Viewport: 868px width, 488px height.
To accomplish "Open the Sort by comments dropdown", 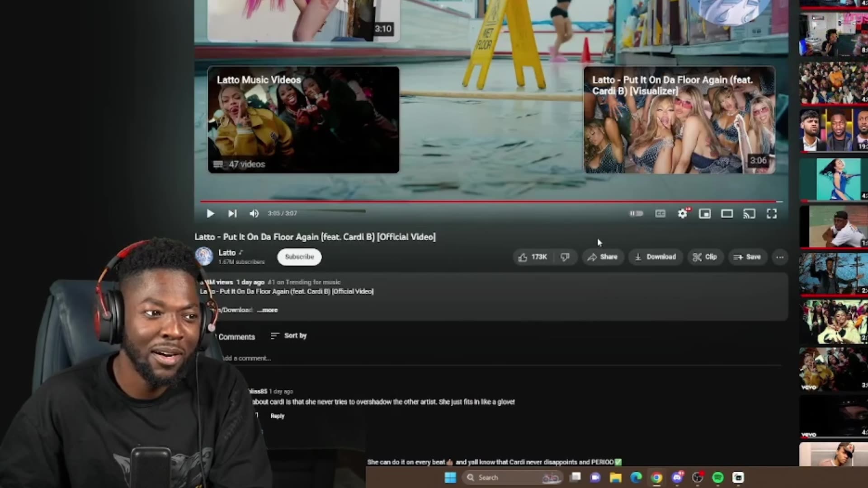I will [x=288, y=336].
